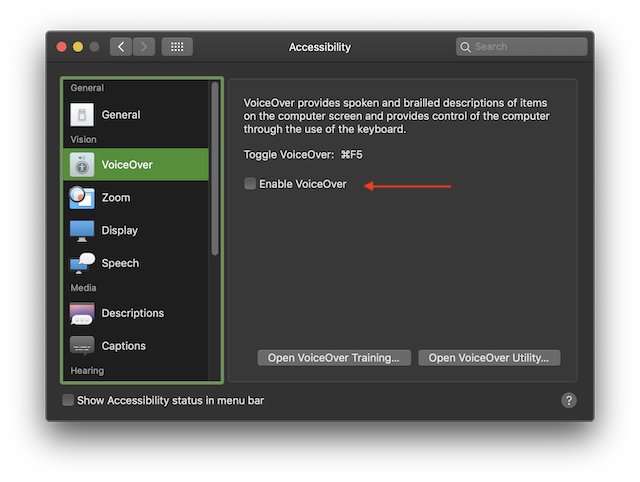Select Display label in sidebar

[120, 231]
